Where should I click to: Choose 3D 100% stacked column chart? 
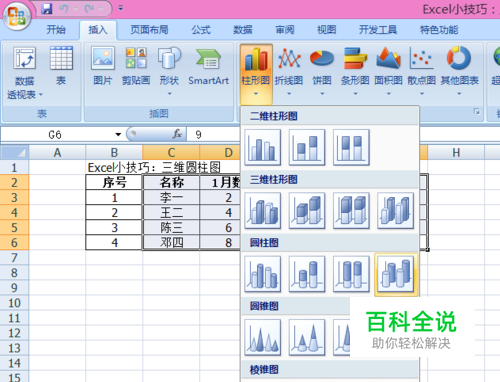point(351,211)
